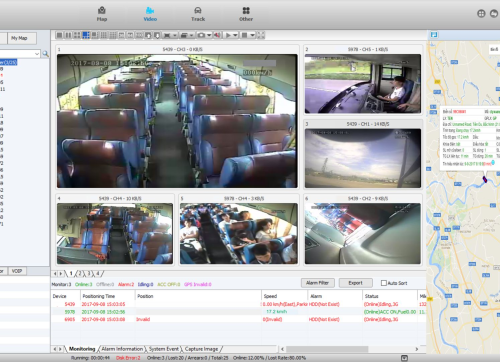The width and height of the screenshot is (500, 362).
Task: Click the Monitoring tab at bottom
Action: coord(82,349)
